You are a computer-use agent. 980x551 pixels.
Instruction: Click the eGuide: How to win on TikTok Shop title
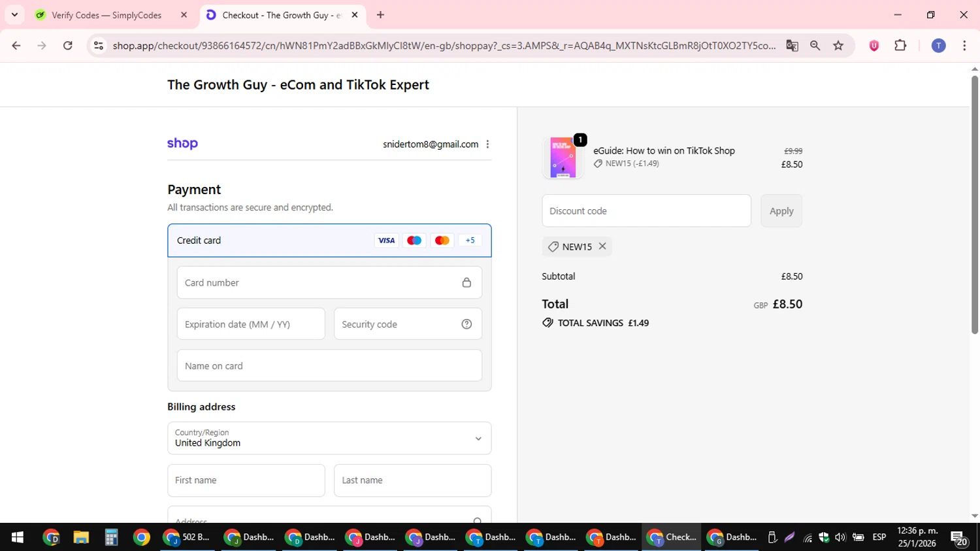(664, 150)
